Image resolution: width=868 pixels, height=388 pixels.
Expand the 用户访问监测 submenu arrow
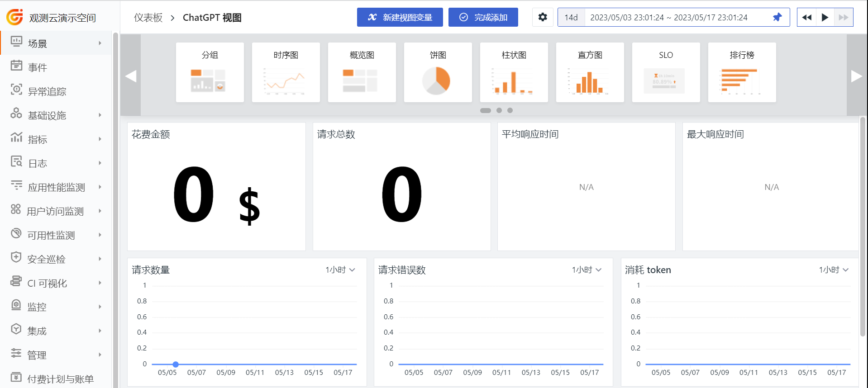click(100, 211)
